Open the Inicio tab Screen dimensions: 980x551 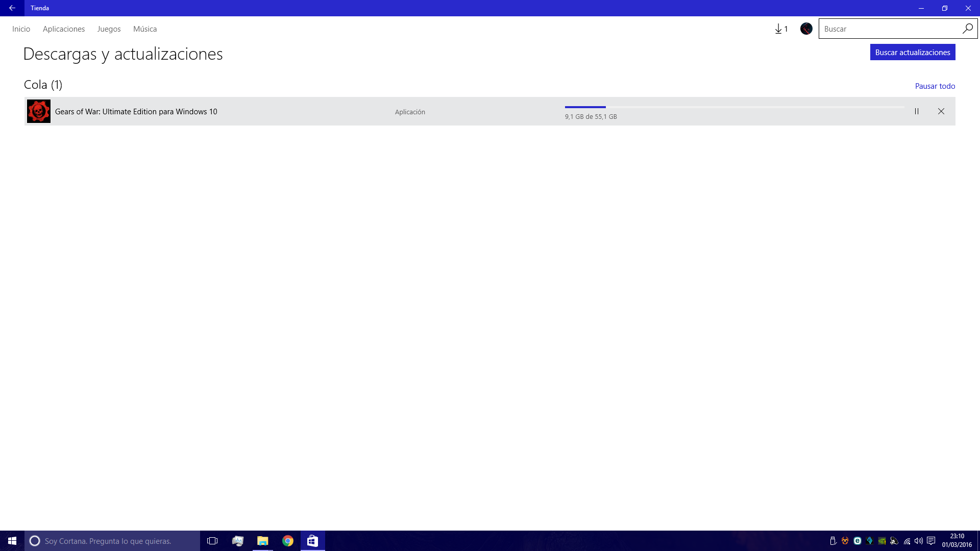click(21, 29)
